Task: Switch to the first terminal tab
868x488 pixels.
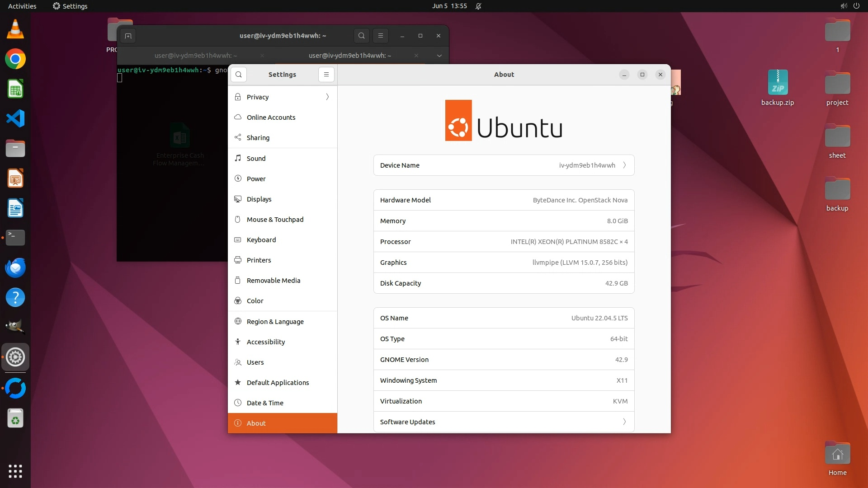Action: point(195,56)
